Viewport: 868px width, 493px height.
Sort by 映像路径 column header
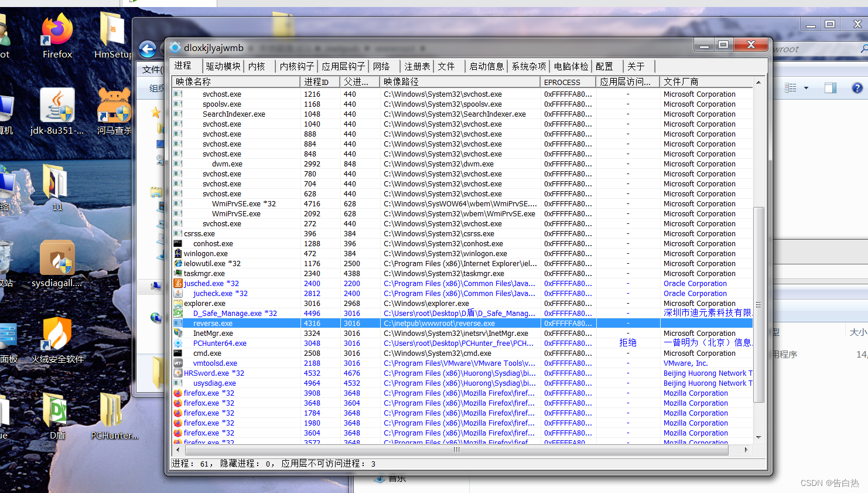(460, 81)
